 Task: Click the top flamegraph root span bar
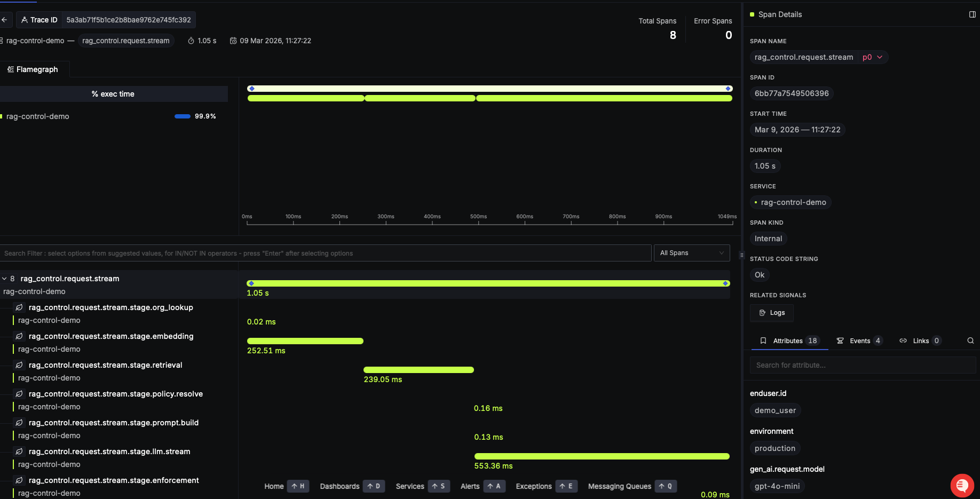(x=489, y=89)
